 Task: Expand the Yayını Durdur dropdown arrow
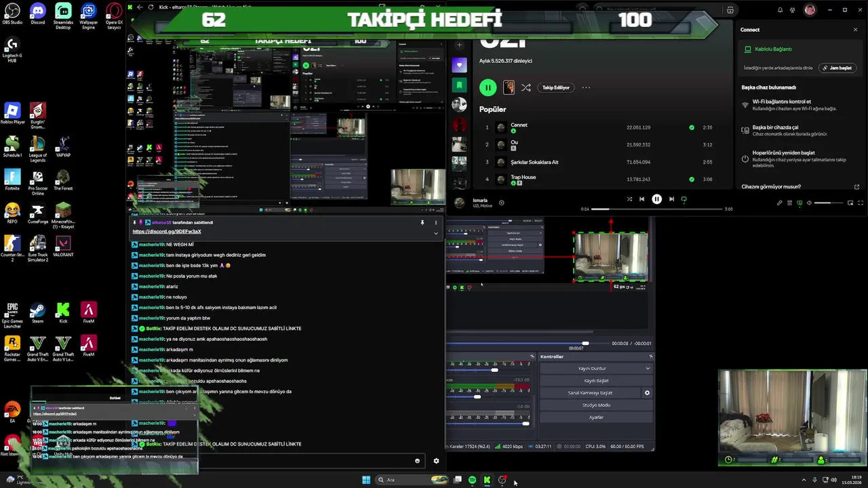click(648, 369)
